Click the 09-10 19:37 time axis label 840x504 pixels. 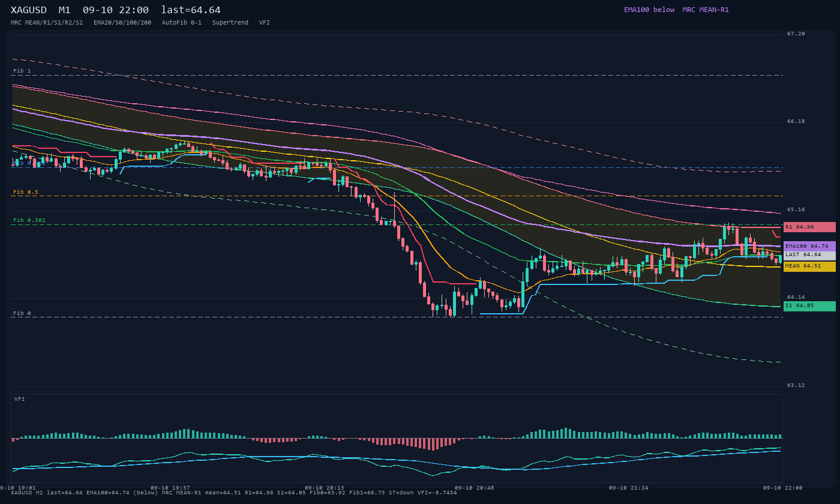click(170, 488)
